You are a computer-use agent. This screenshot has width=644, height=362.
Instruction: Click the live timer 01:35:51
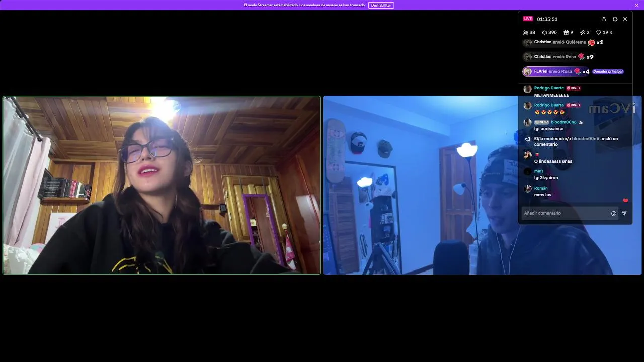(x=547, y=19)
